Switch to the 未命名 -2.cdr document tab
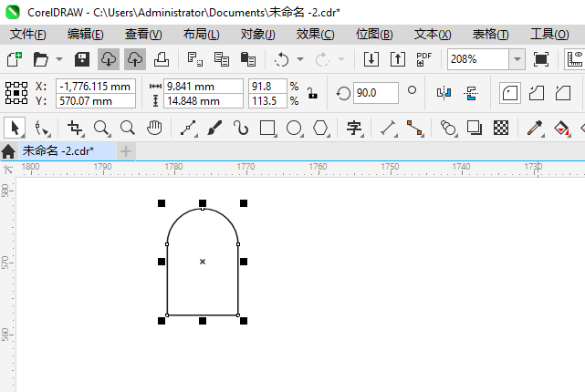Image resolution: width=585 pixels, height=392 pixels. pyautogui.click(x=58, y=150)
